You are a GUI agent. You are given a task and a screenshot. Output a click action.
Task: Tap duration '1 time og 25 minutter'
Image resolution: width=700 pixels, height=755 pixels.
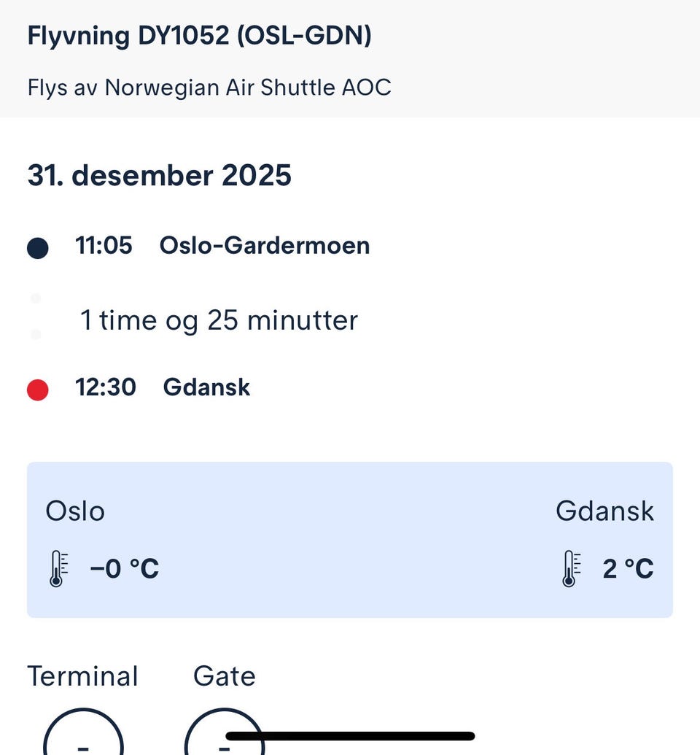(x=219, y=320)
